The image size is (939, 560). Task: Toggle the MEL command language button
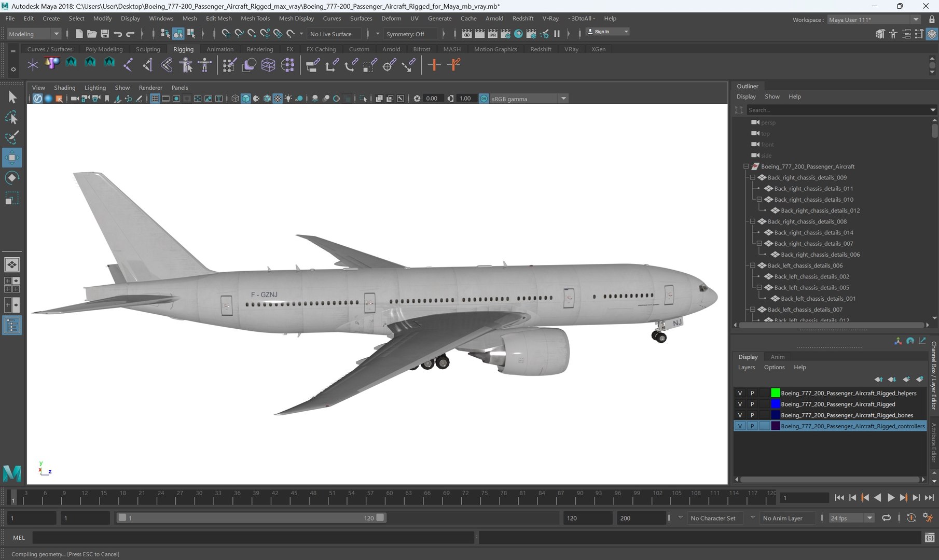(x=19, y=538)
